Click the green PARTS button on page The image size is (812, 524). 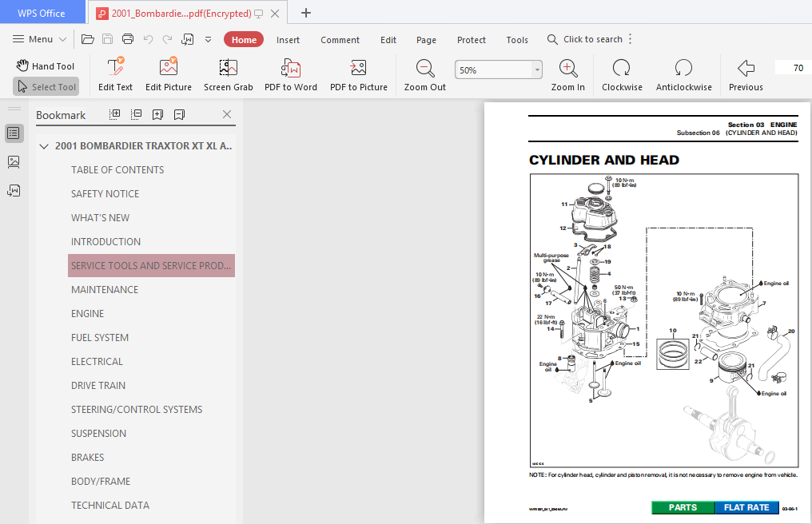(683, 507)
